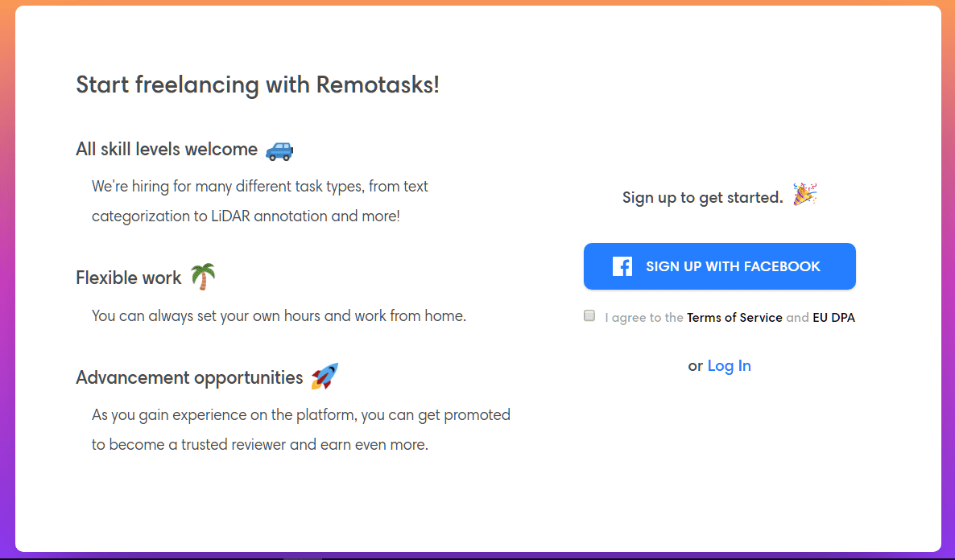Click the Start freelancing with Remotasks heading
Screen dimensions: 955x560
click(x=258, y=84)
